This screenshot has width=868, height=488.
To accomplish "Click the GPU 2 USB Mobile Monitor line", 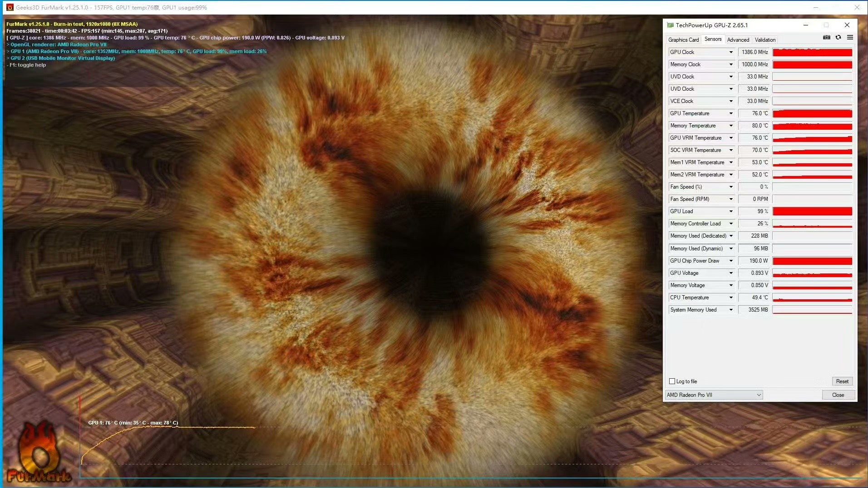I will coord(61,58).
